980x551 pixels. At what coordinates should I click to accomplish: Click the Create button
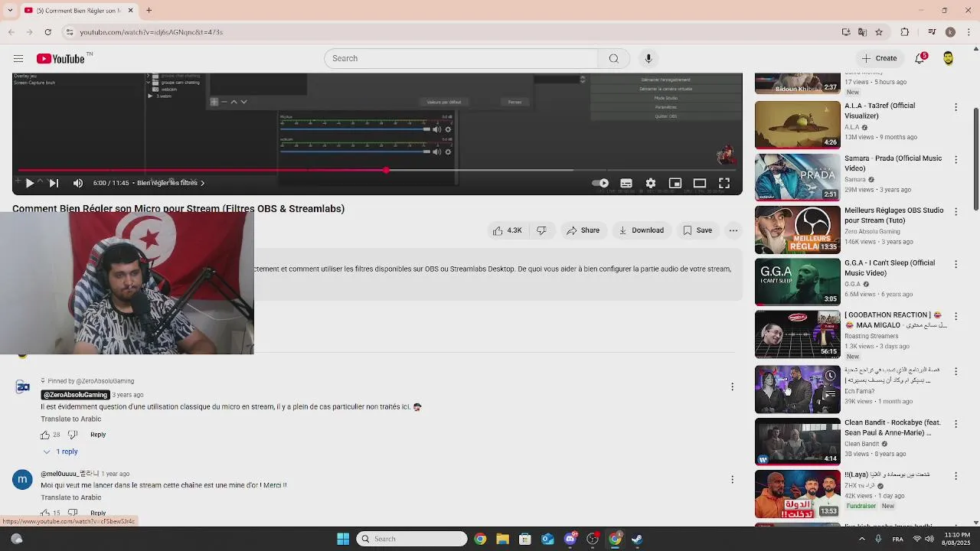(x=879, y=58)
